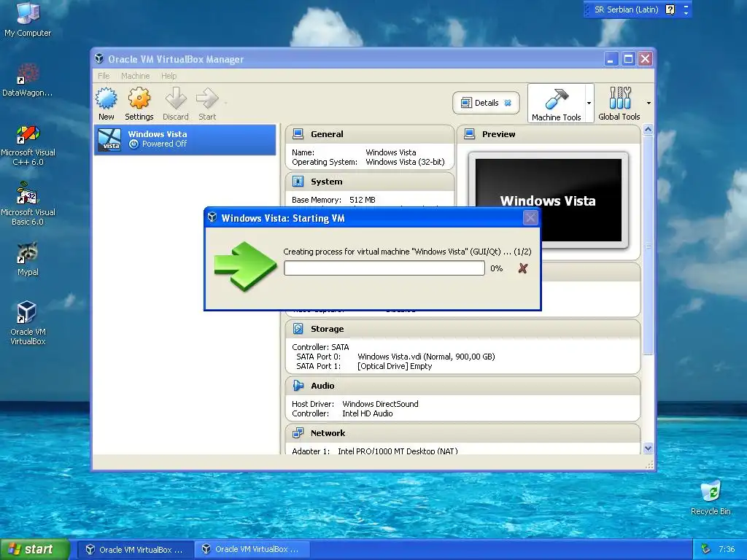Close the Starting VM dialog
Screen dimensions: 747x560
[530, 218]
